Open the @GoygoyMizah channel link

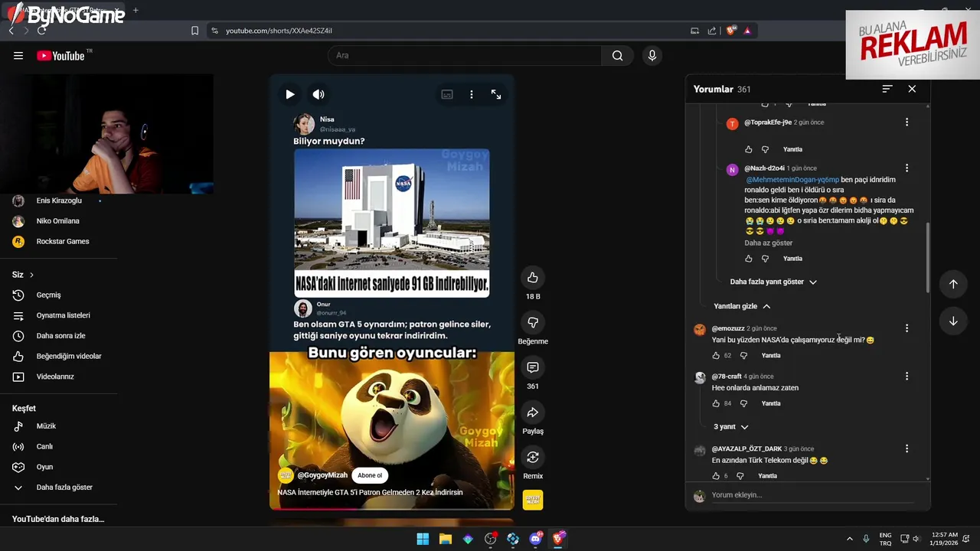tap(322, 475)
